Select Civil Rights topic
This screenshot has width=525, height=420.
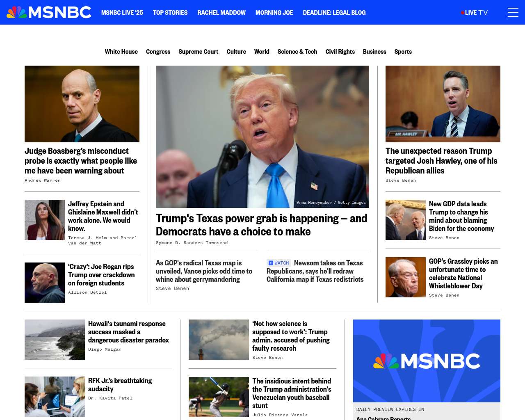click(x=340, y=52)
